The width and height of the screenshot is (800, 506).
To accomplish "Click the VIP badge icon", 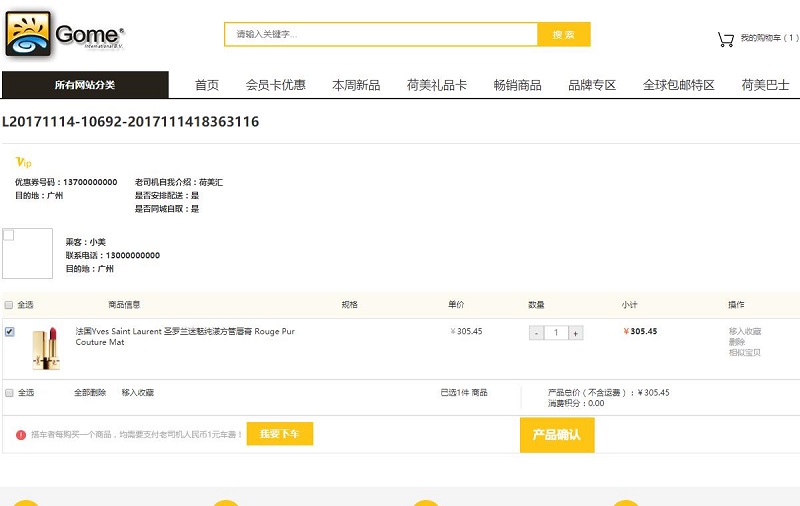I will [x=23, y=162].
